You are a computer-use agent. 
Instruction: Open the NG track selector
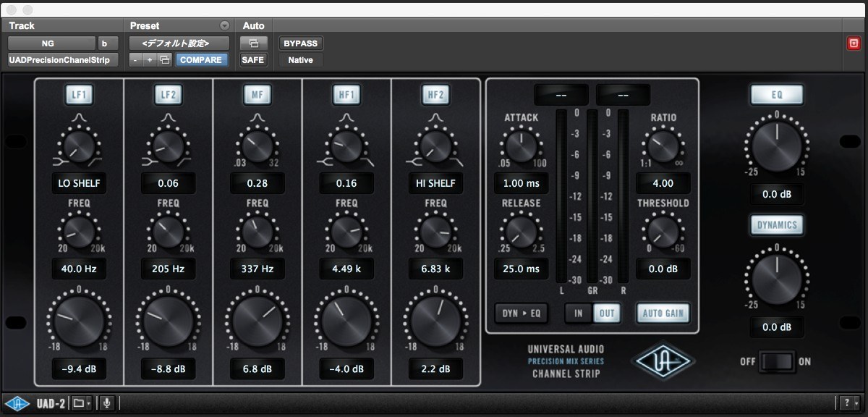point(51,43)
